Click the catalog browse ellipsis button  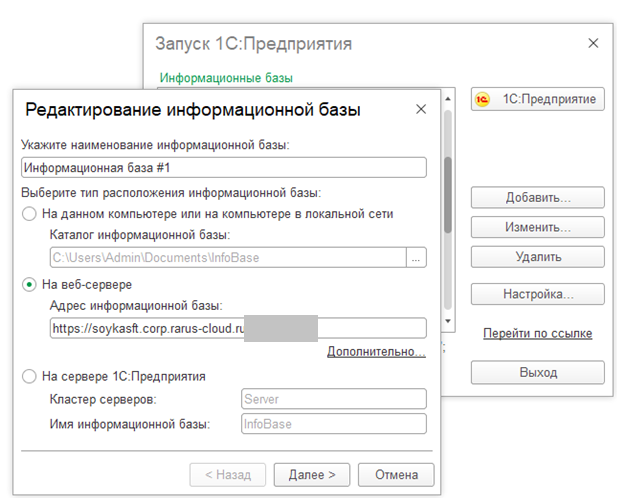(x=416, y=257)
